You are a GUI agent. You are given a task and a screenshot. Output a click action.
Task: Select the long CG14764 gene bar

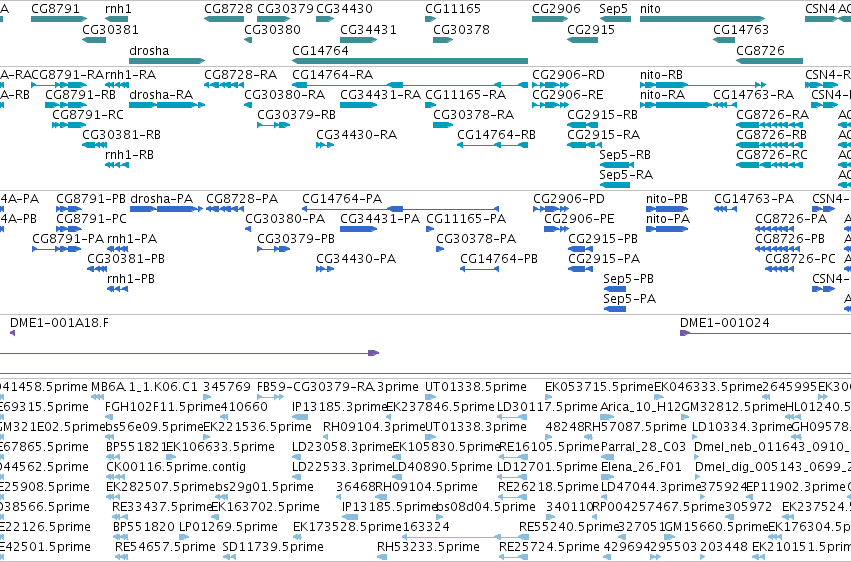point(410,61)
